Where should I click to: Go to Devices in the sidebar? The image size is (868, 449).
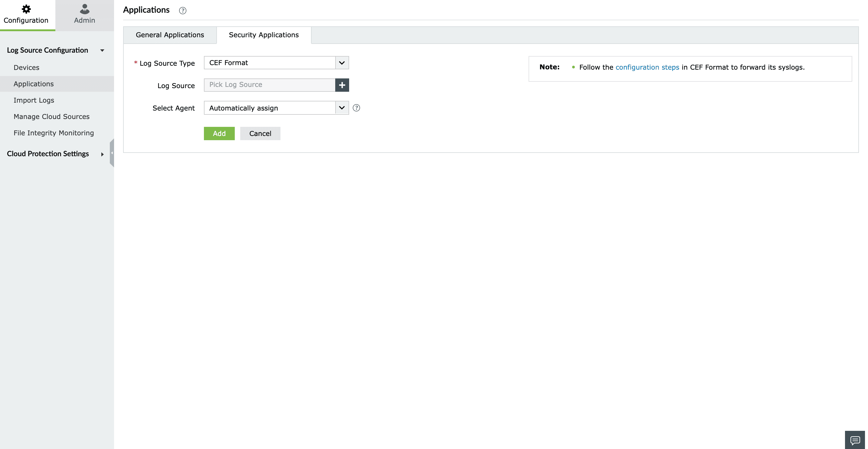(26, 68)
